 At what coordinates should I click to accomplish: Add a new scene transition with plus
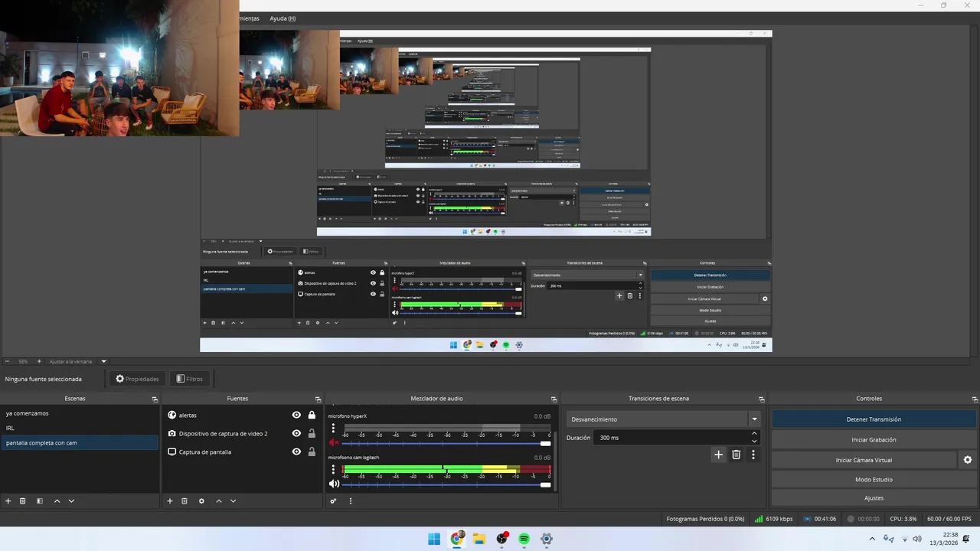click(718, 455)
